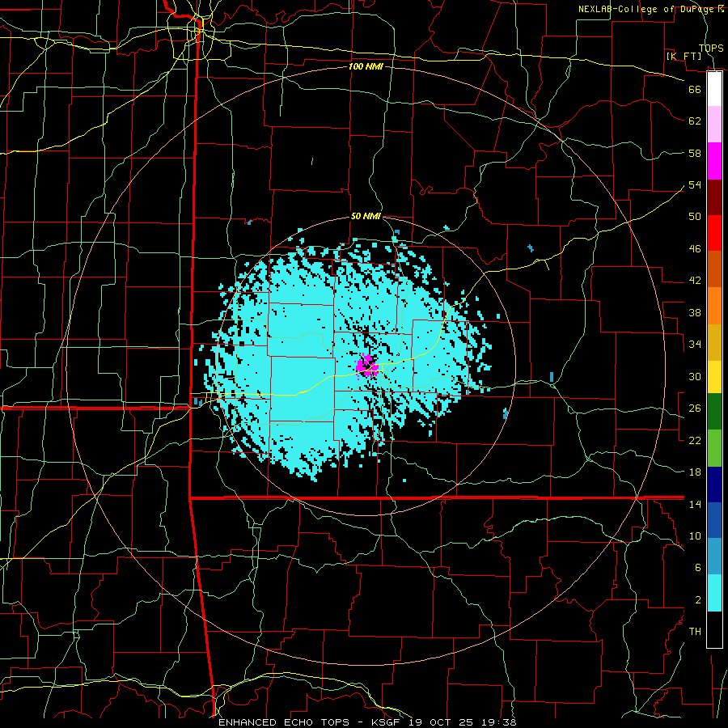Image resolution: width=728 pixels, height=728 pixels.
Task: Click the legend value "34"
Action: (x=695, y=345)
